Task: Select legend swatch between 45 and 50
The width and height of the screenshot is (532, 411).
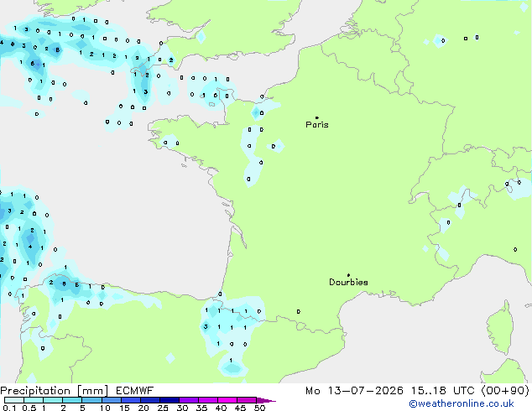Action: 247,400
